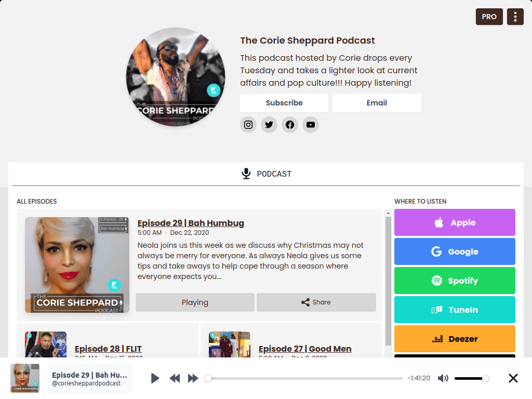Subscribe to the podcast
The image size is (532, 399).
coord(284,103)
